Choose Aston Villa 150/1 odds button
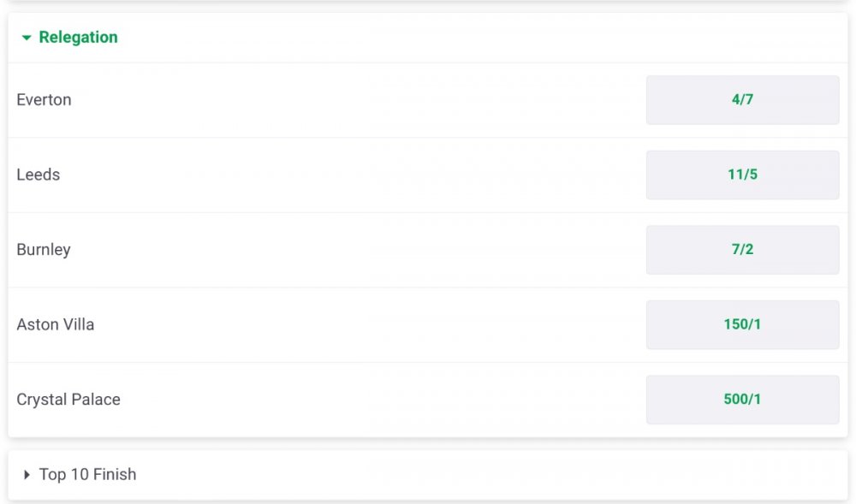 pos(742,324)
